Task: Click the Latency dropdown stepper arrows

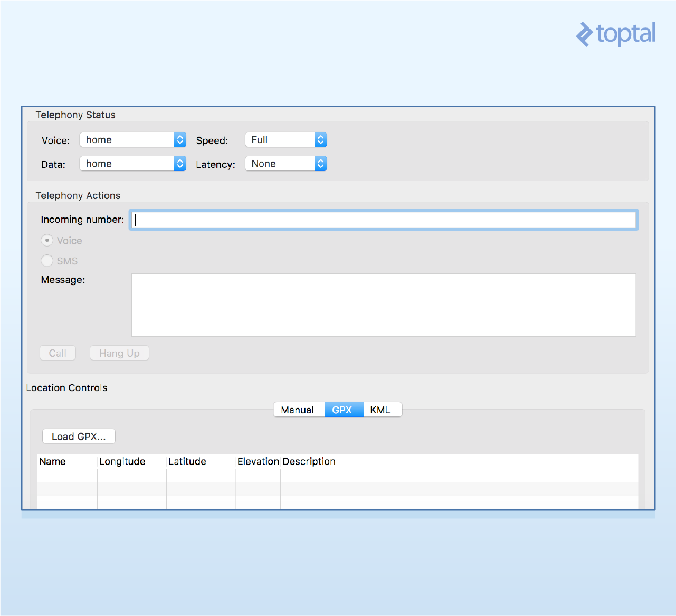Action: click(x=320, y=164)
